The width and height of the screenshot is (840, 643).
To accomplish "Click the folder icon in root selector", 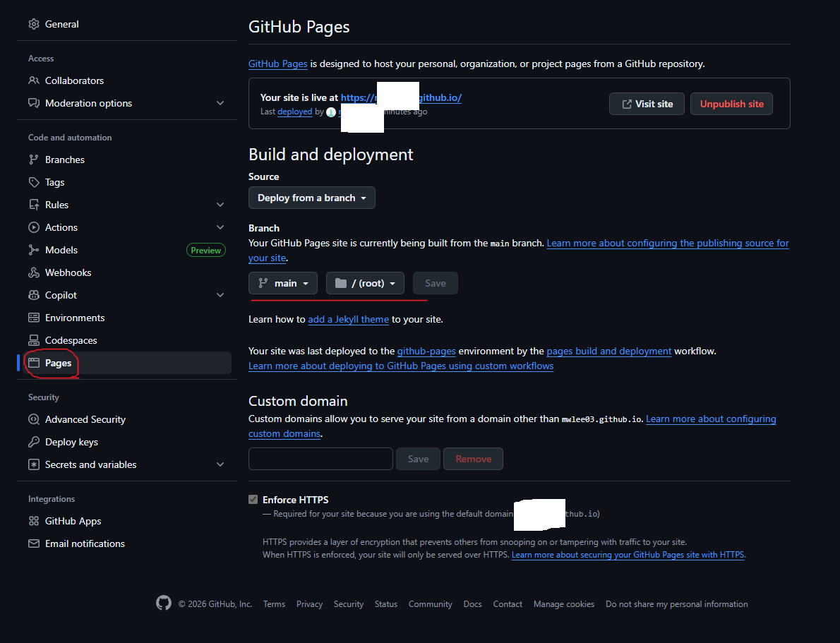I will tap(341, 283).
